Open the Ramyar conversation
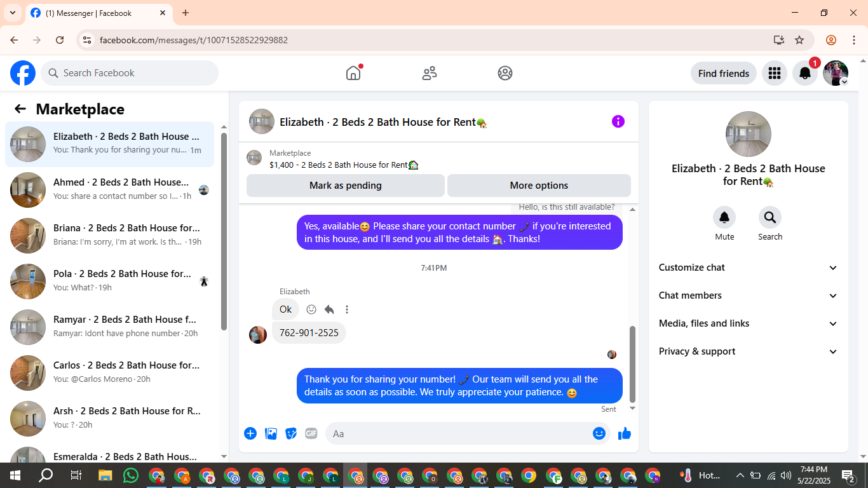The height and width of the screenshot is (488, 868). coord(110,327)
